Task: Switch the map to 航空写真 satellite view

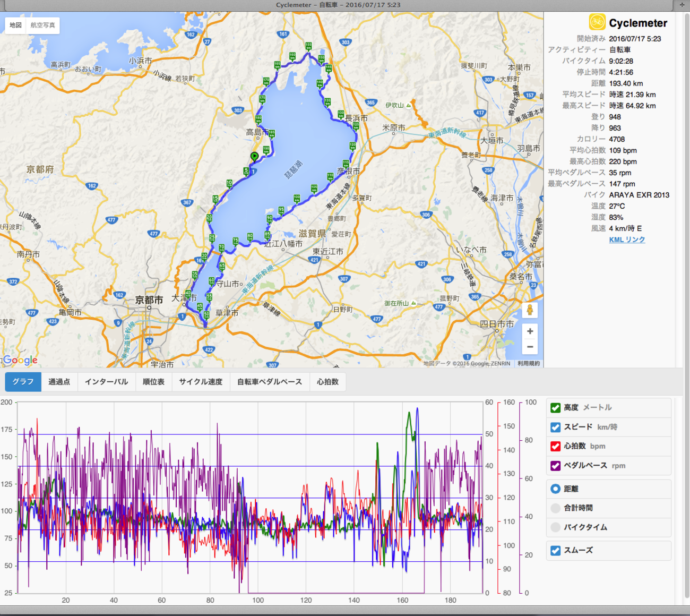Action: point(42,25)
